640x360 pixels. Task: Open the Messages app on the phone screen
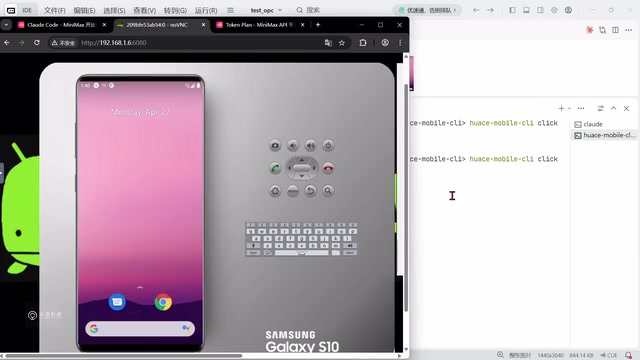[x=117, y=302]
